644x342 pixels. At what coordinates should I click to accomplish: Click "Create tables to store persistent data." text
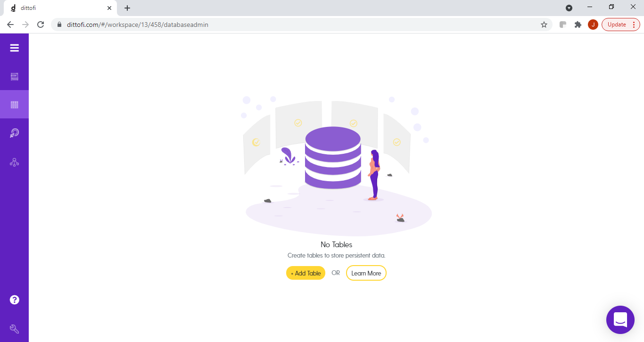coord(337,255)
